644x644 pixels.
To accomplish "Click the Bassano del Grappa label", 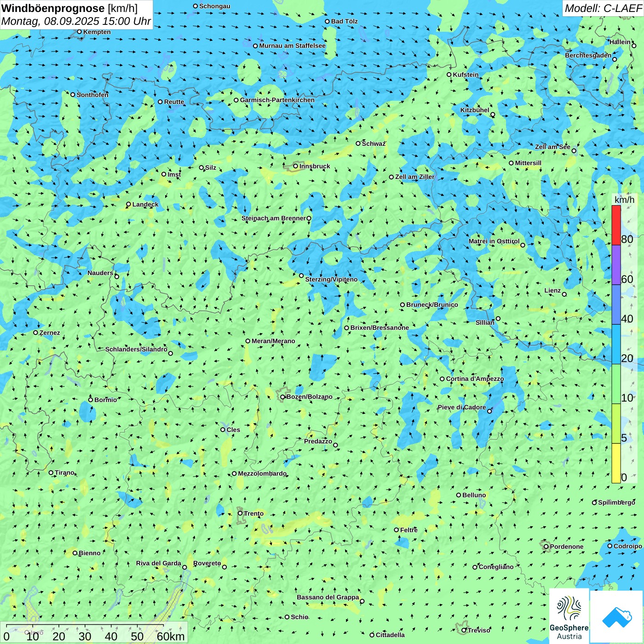I will pyautogui.click(x=328, y=597).
